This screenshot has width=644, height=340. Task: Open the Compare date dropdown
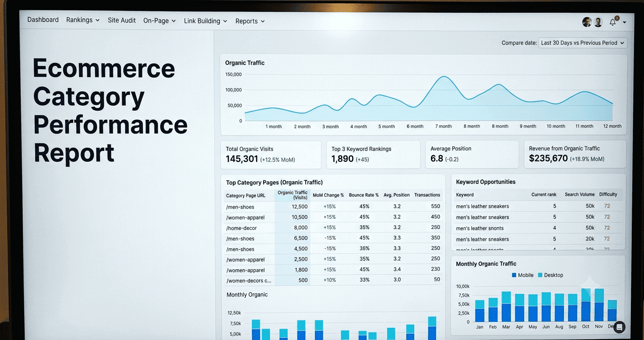coord(582,43)
